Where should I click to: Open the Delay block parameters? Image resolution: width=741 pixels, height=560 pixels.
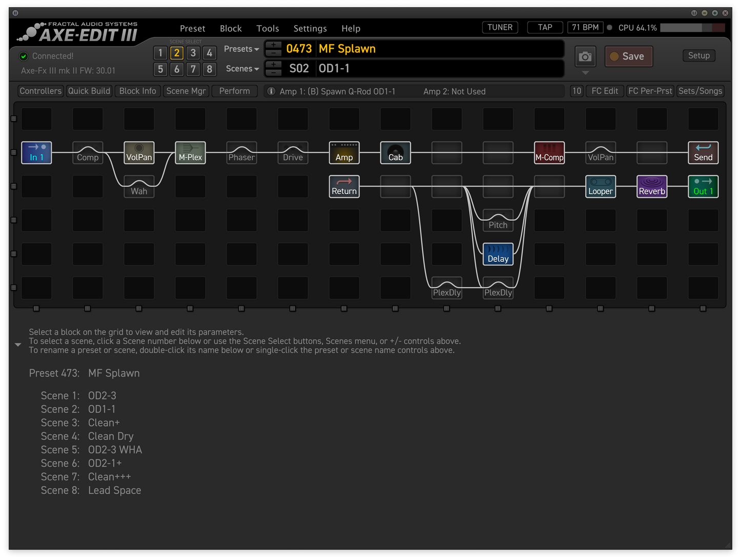(x=497, y=254)
